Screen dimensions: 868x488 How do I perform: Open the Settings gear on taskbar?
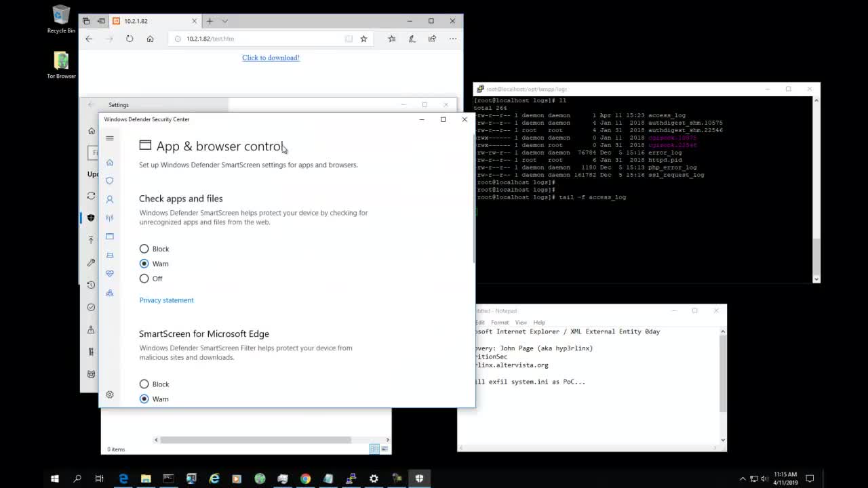(x=374, y=479)
